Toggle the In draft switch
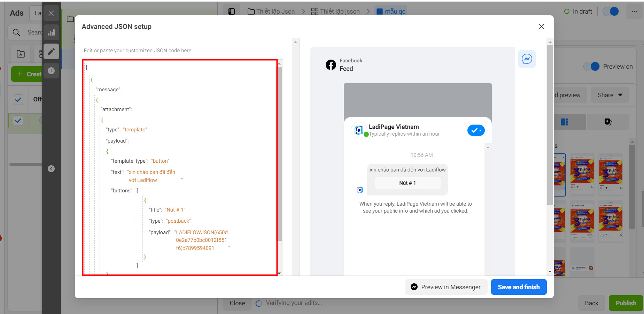 [x=611, y=12]
